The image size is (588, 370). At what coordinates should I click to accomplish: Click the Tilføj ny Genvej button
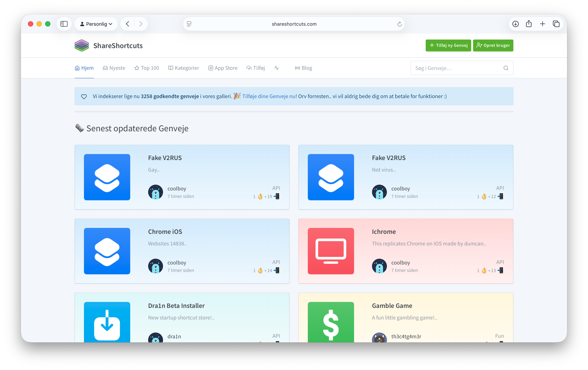(448, 45)
